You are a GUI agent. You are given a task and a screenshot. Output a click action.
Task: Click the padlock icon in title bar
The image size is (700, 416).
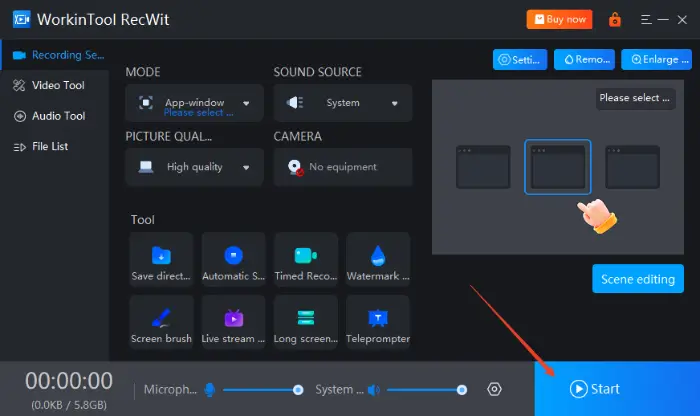click(614, 19)
